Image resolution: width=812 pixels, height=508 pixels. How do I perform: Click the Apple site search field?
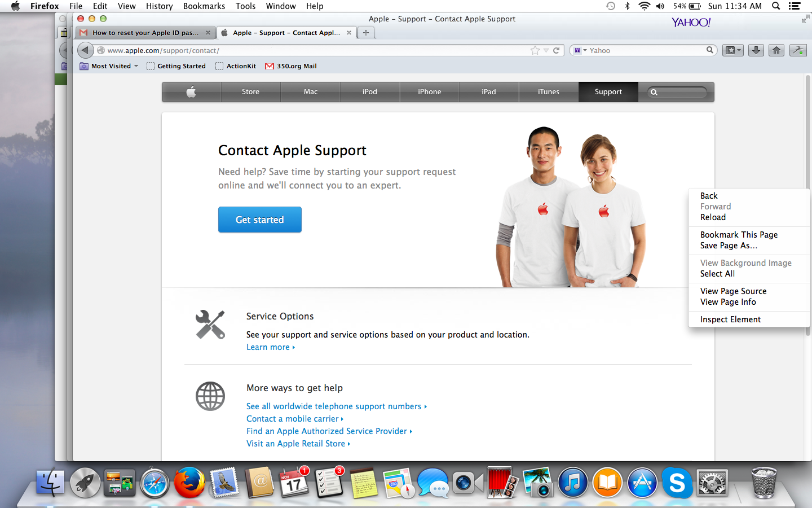(677, 92)
